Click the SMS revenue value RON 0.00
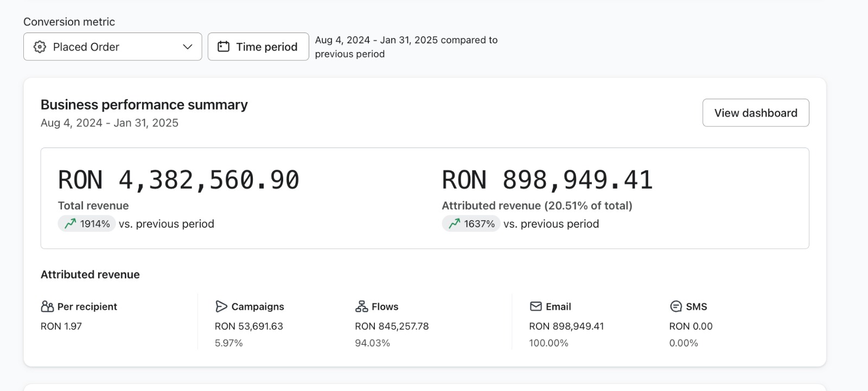 pos(691,326)
